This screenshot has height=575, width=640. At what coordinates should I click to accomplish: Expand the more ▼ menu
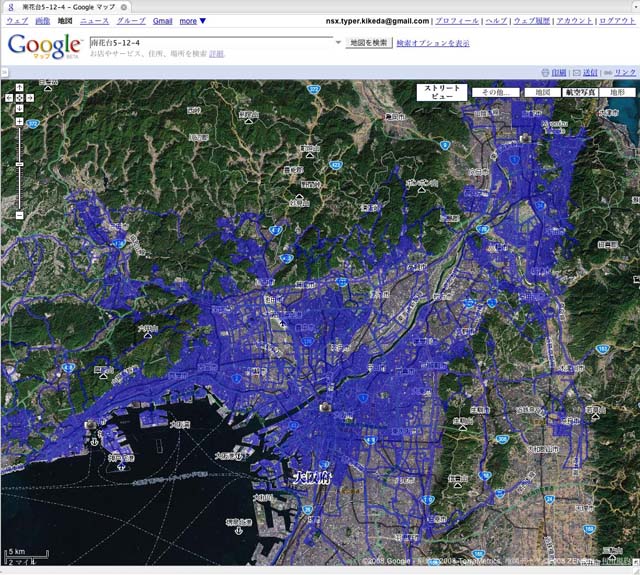click(193, 21)
